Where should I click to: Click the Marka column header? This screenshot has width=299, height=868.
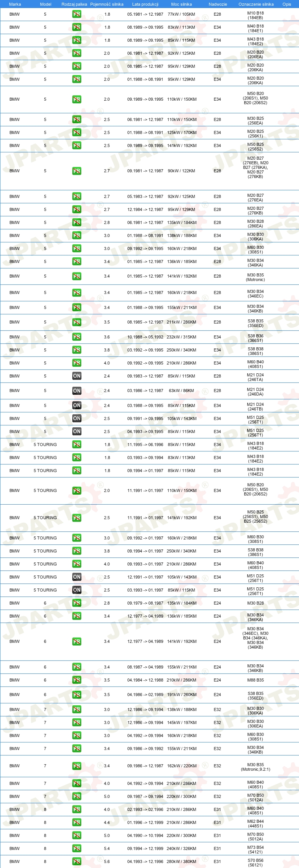15,4
